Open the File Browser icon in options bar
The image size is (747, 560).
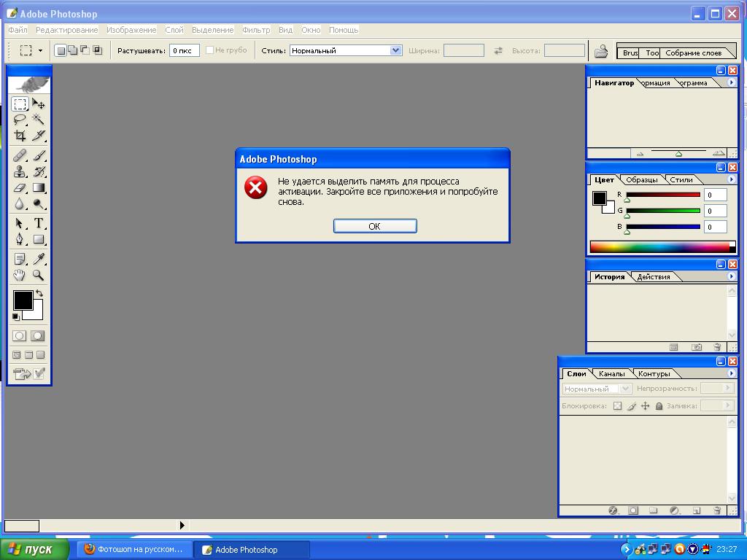[601, 50]
